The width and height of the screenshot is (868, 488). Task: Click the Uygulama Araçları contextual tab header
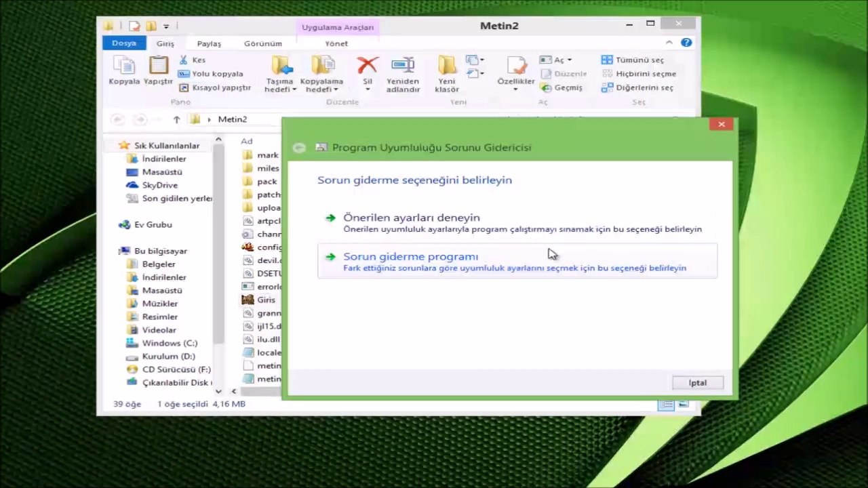[338, 27]
